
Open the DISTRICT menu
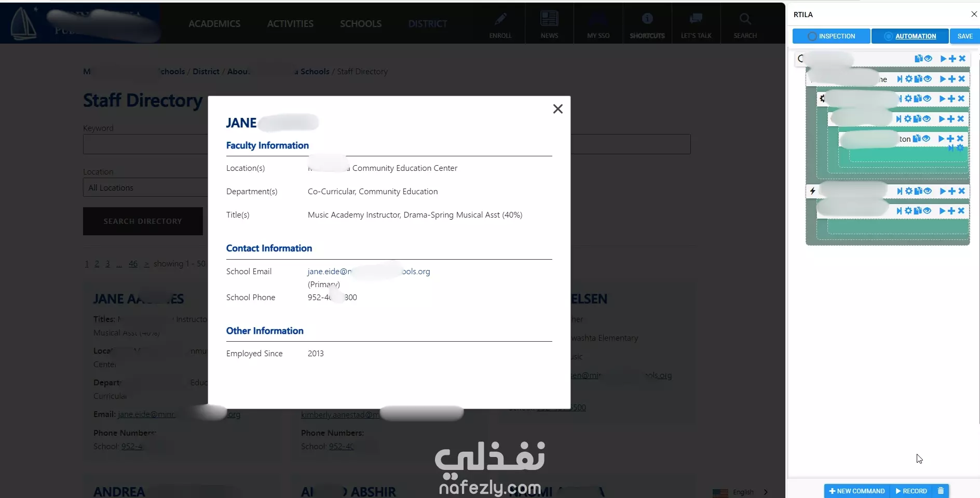428,24
